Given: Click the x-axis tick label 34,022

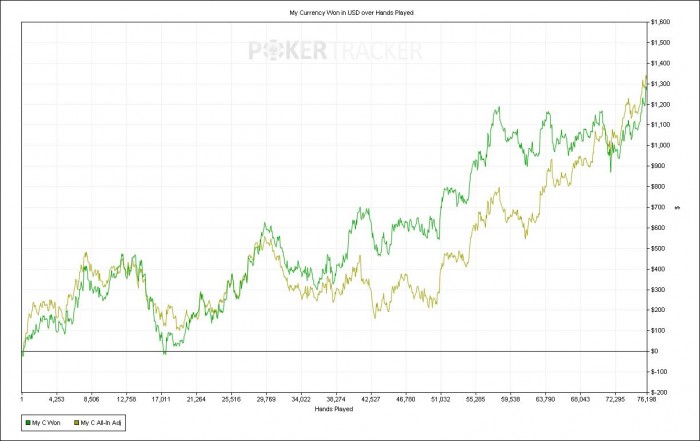Looking at the screenshot, I should point(301,399).
